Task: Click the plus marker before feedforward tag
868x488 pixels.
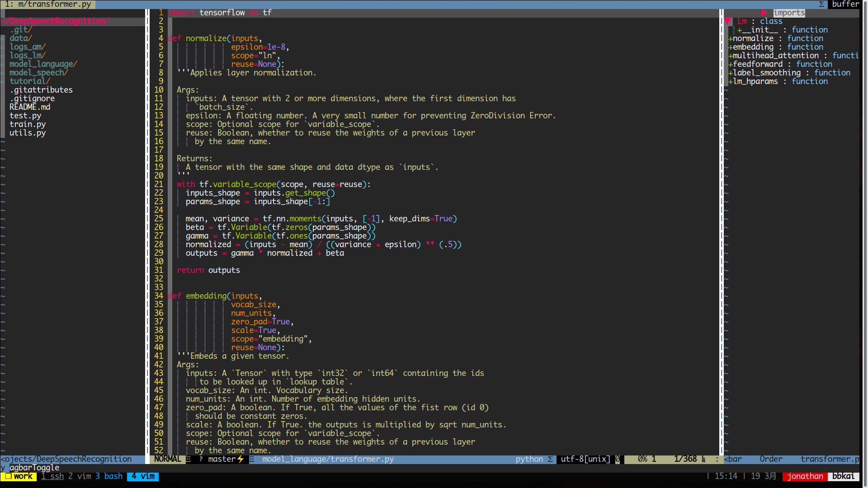Action: pos(730,65)
